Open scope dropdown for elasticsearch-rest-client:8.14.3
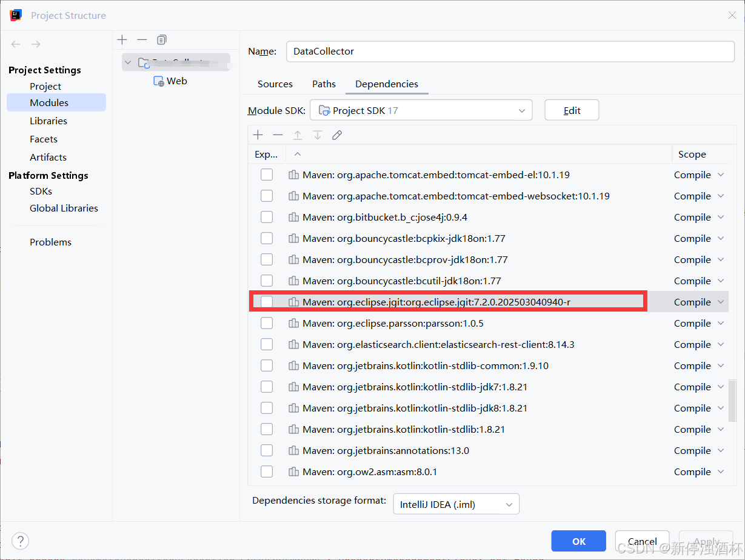Screen dimensions: 745x560 coord(721,344)
